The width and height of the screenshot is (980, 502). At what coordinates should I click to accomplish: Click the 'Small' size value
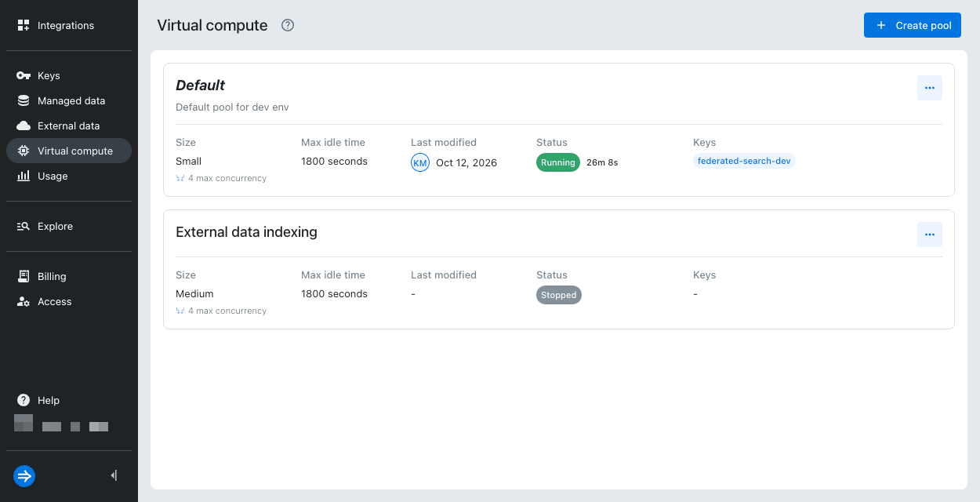click(x=188, y=161)
